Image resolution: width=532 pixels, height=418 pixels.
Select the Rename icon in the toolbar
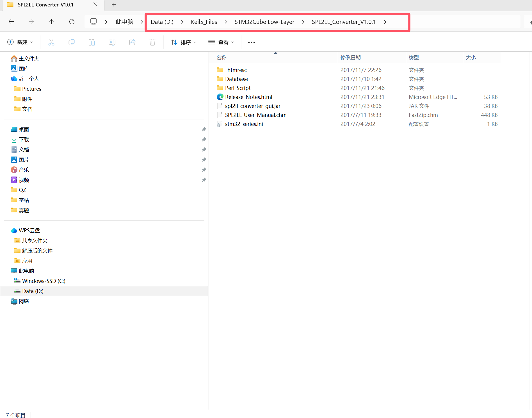(x=112, y=42)
